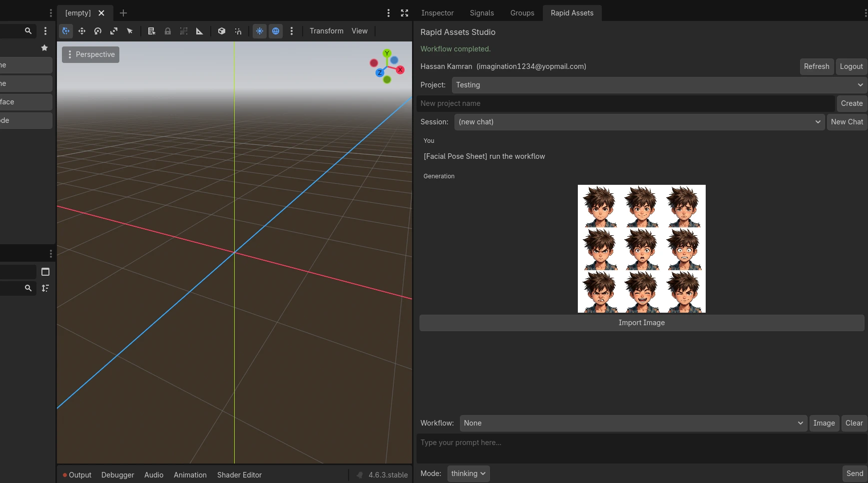Open the View menu

click(360, 31)
